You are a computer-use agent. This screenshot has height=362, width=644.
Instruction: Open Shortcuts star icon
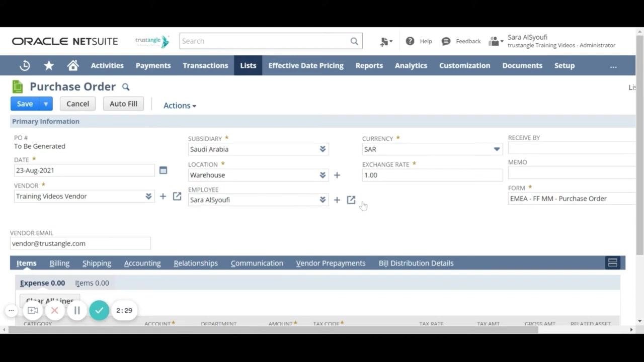point(49,65)
